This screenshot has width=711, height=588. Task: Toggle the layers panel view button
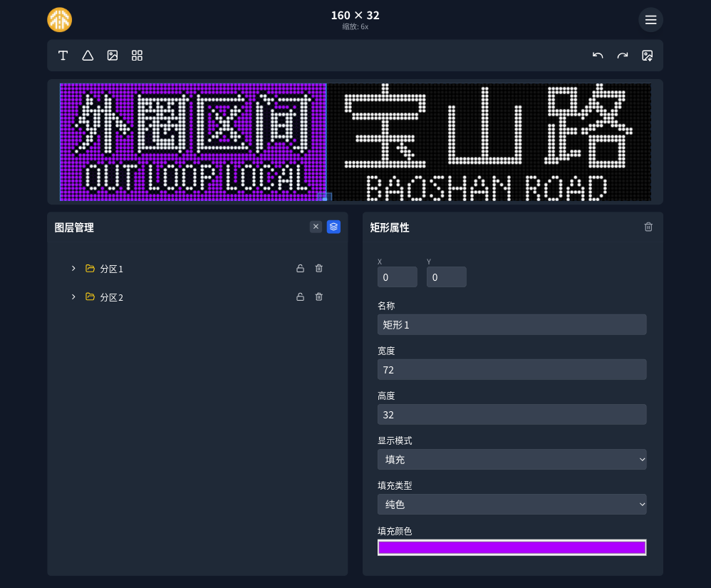click(333, 227)
